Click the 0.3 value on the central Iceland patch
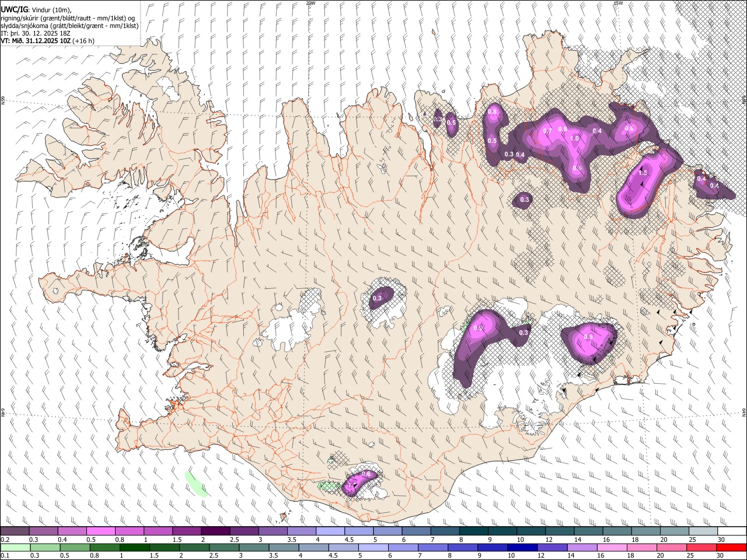 click(x=377, y=299)
